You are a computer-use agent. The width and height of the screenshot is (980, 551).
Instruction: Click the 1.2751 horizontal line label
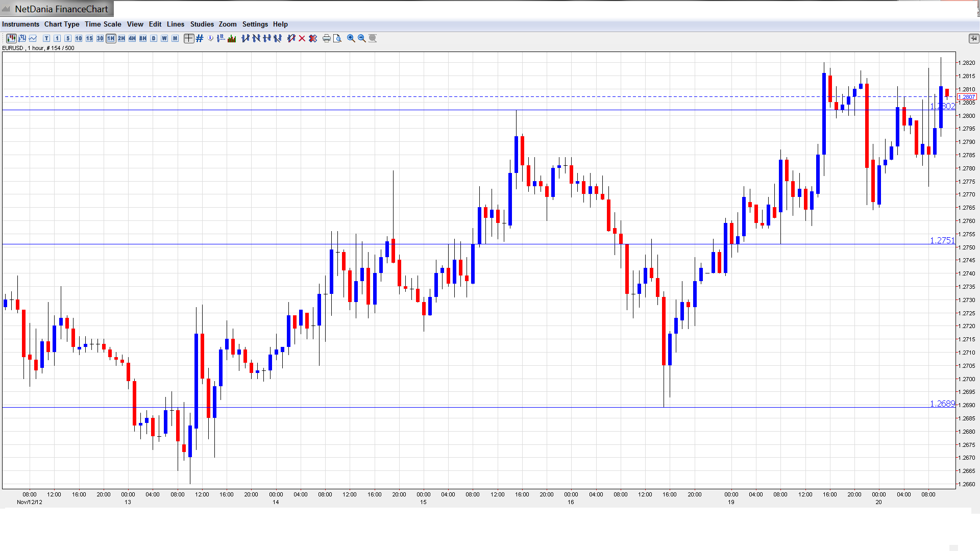(x=942, y=240)
